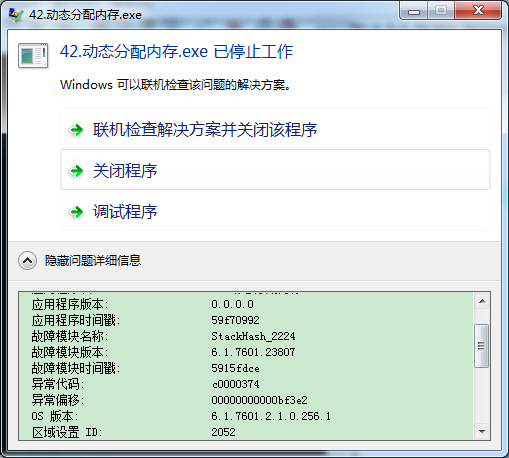Screen dimensions: 509x458
Task: Collapse details with the round chevron button
Action: 27,261
